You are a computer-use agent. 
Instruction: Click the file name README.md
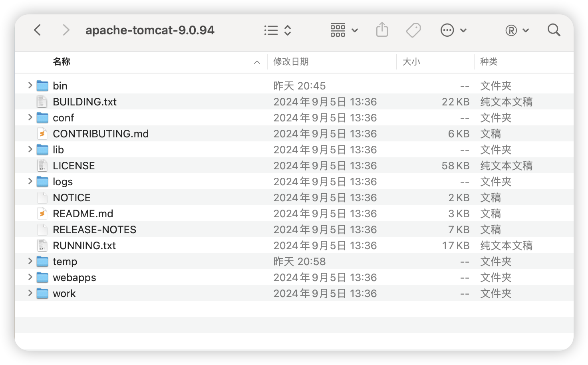83,214
